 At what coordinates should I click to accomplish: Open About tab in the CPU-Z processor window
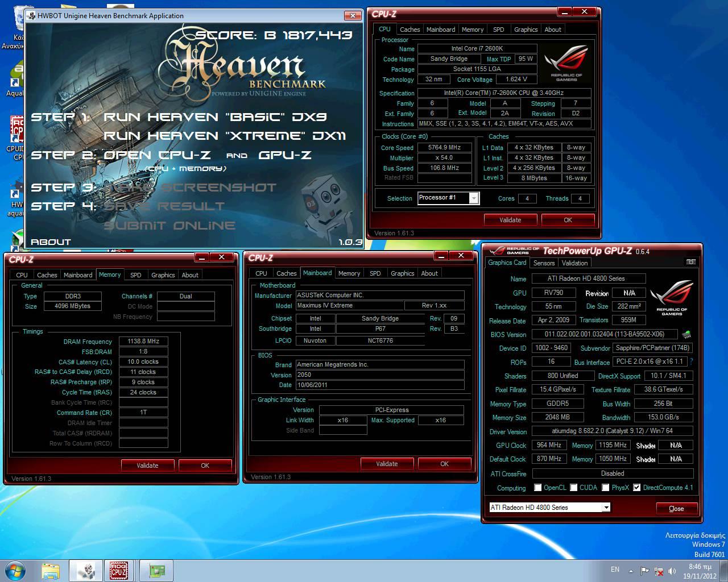553,30
